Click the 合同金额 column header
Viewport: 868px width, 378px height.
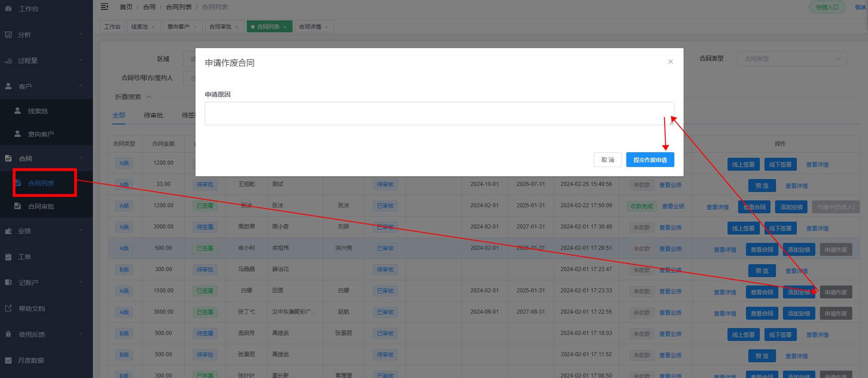pos(163,144)
